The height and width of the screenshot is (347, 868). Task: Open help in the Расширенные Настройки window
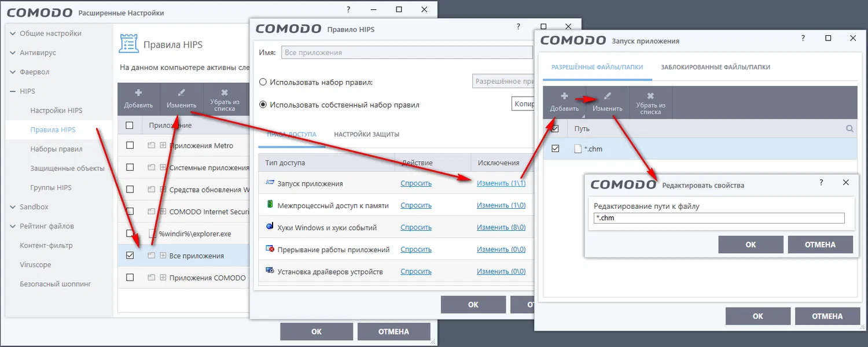pos(348,10)
